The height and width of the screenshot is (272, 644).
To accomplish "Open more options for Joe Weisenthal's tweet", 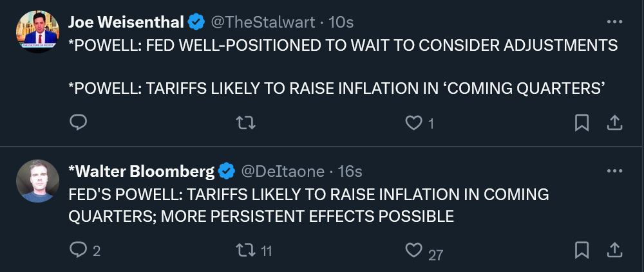I will [x=614, y=22].
